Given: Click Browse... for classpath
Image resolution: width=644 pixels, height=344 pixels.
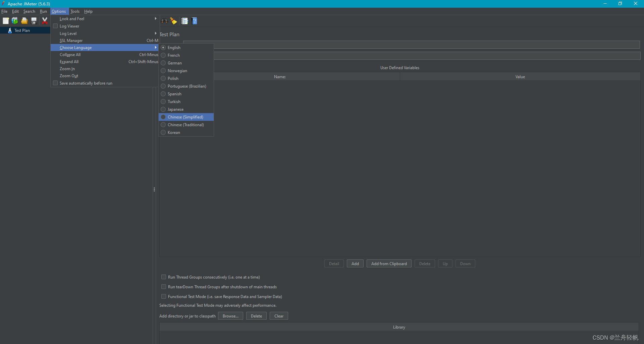Looking at the screenshot, I should point(230,316).
